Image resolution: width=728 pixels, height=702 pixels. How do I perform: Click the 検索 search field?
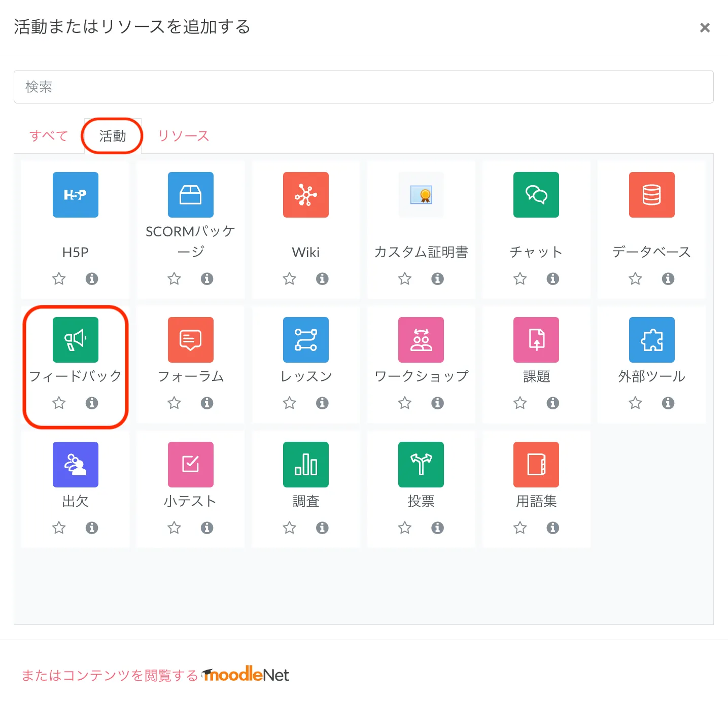point(363,87)
